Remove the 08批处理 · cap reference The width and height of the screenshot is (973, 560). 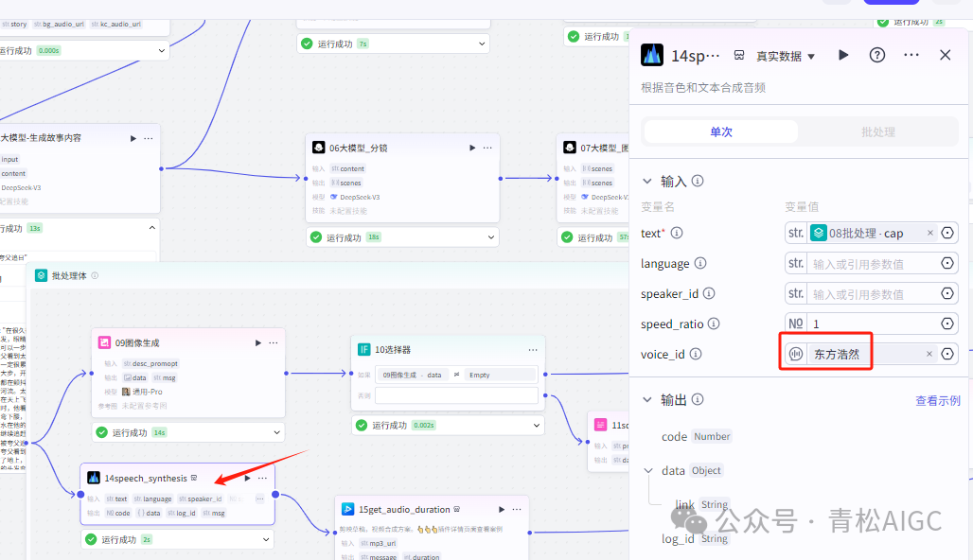click(x=929, y=233)
